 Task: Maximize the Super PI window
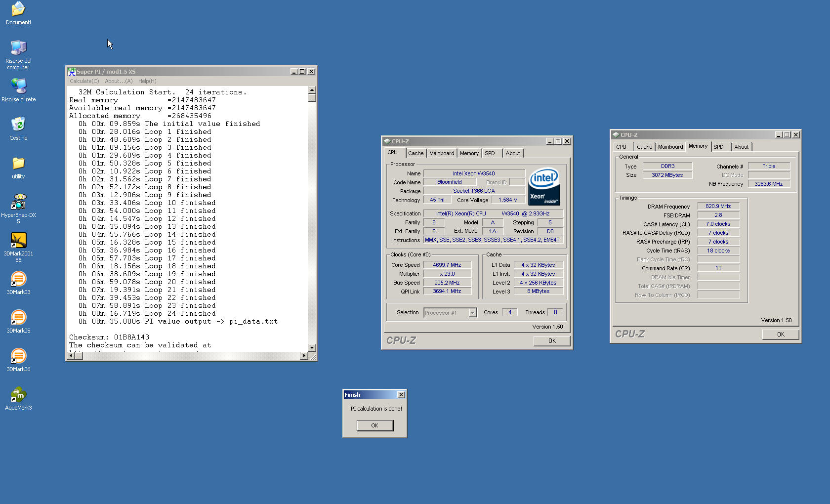302,72
